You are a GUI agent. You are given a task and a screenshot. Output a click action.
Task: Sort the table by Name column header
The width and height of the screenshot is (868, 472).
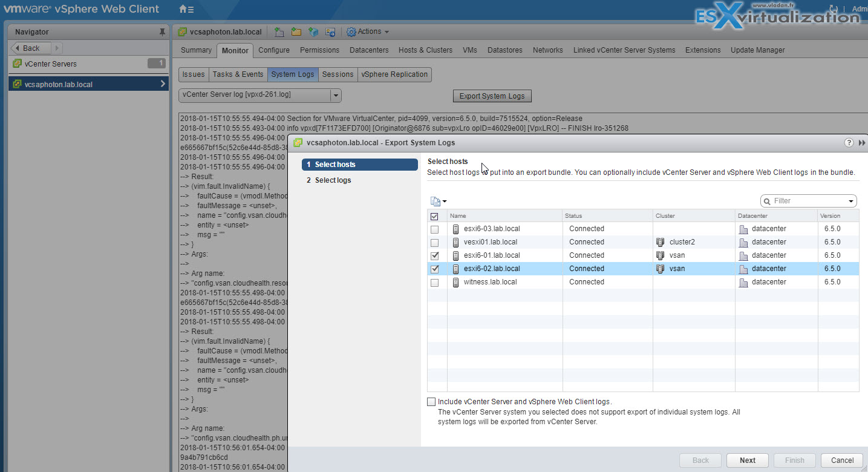click(x=504, y=216)
